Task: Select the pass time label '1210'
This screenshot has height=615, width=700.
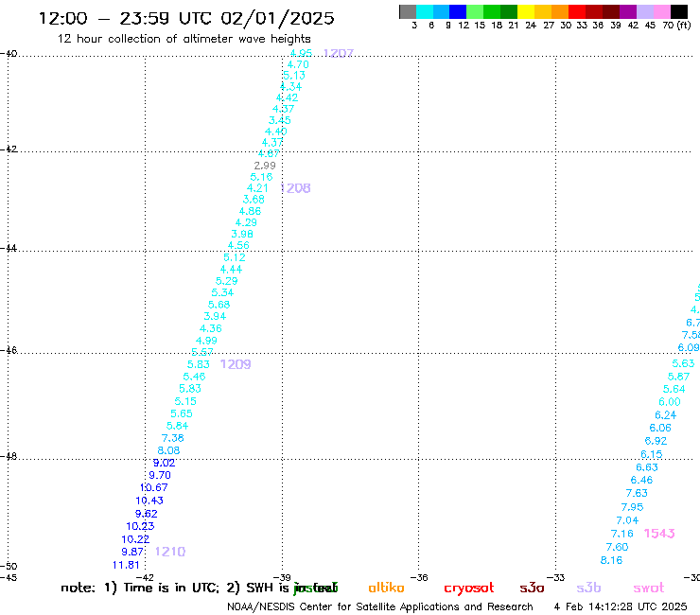Action: (x=170, y=552)
